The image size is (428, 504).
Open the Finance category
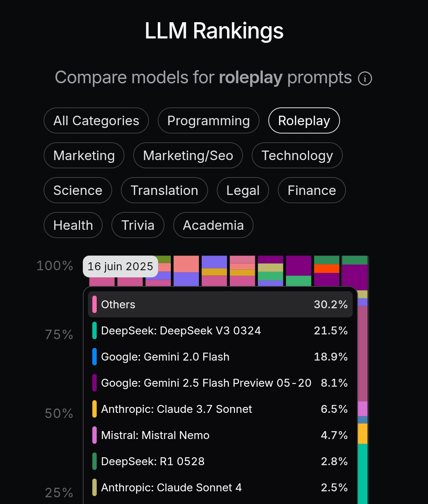pyautogui.click(x=312, y=190)
